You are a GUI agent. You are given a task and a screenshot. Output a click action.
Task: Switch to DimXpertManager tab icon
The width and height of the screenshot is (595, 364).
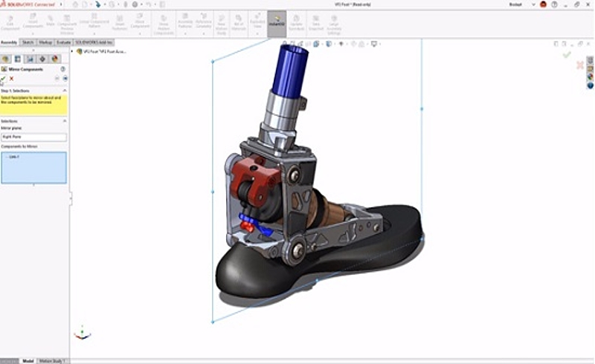[42, 59]
